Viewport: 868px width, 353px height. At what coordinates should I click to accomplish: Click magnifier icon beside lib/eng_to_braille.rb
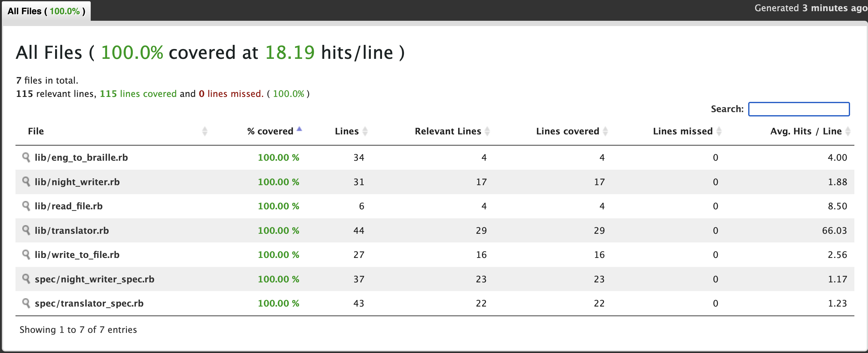(x=26, y=157)
